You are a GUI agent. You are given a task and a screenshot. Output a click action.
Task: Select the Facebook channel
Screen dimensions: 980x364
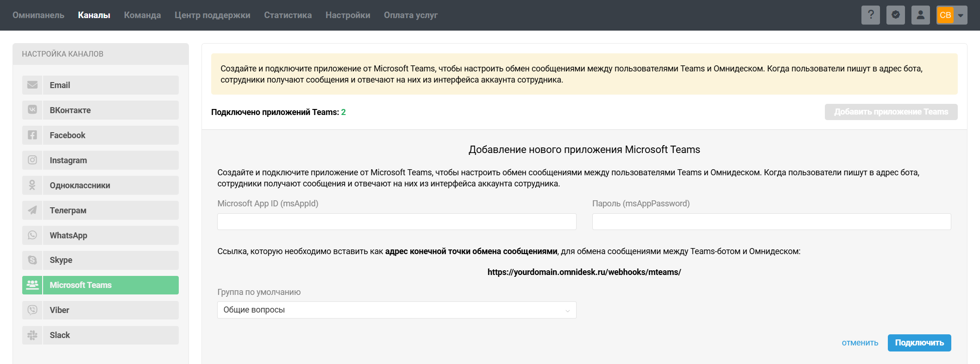point(101,135)
